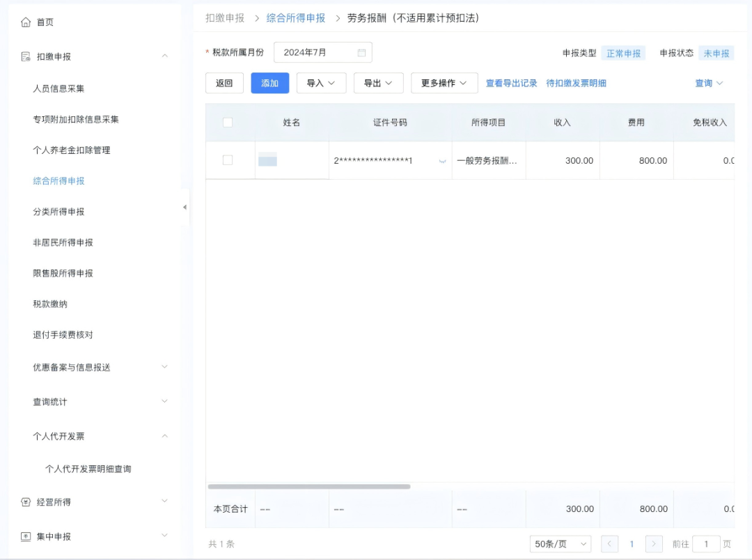Tick the select-all checkbox in table header
The image size is (752, 560).
[x=228, y=123]
